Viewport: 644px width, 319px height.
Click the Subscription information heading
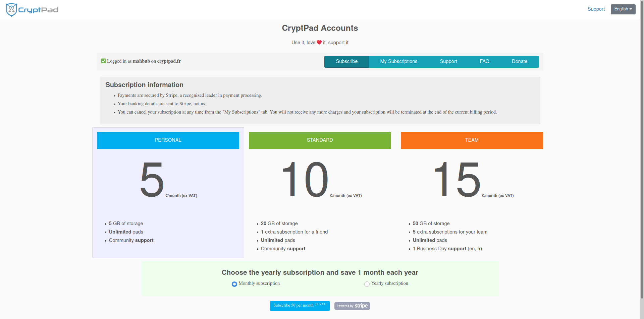coord(145,85)
